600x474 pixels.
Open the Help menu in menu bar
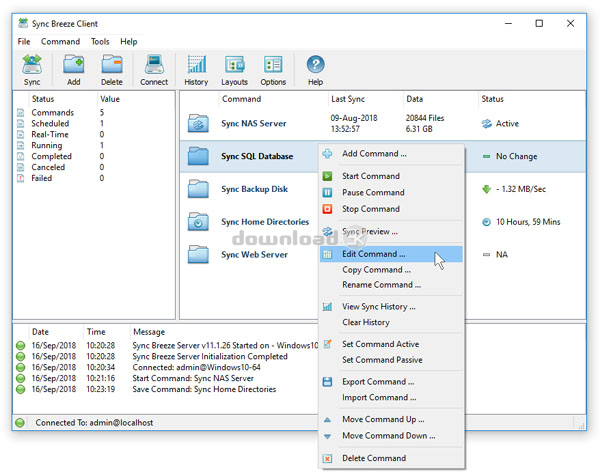click(129, 41)
